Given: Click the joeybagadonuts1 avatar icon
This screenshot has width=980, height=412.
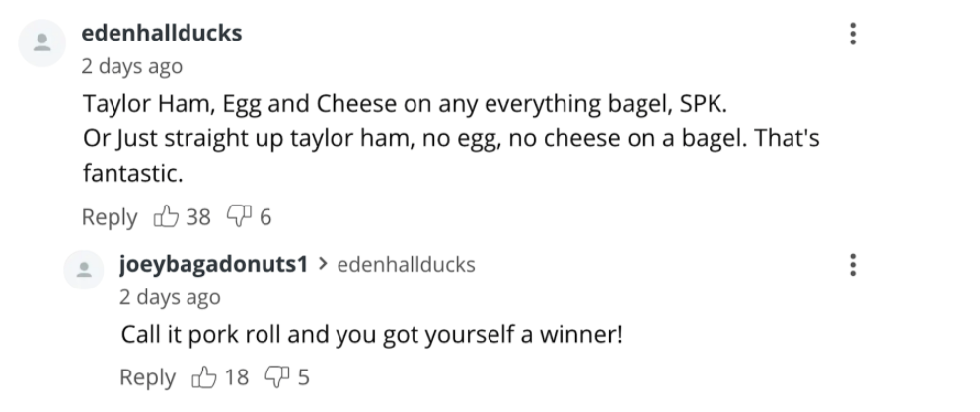Looking at the screenshot, I should 88,269.
